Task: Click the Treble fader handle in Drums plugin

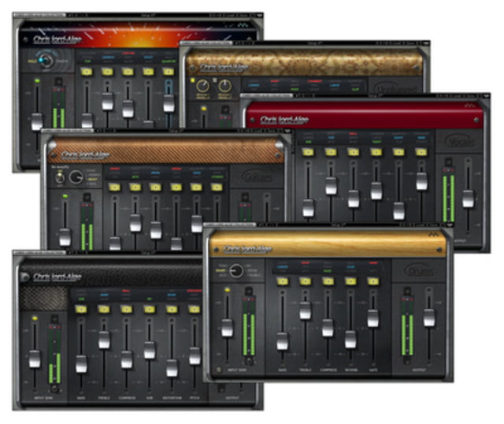Action: click(x=306, y=311)
